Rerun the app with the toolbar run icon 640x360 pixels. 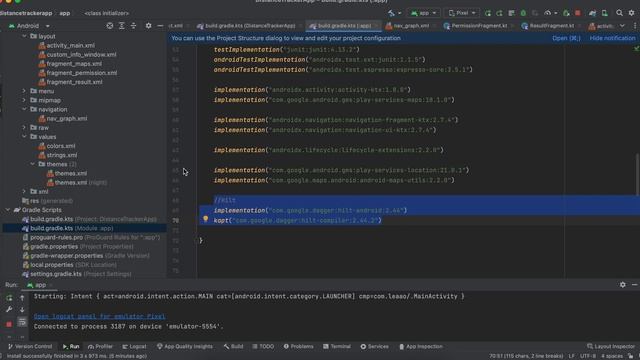tap(488, 13)
